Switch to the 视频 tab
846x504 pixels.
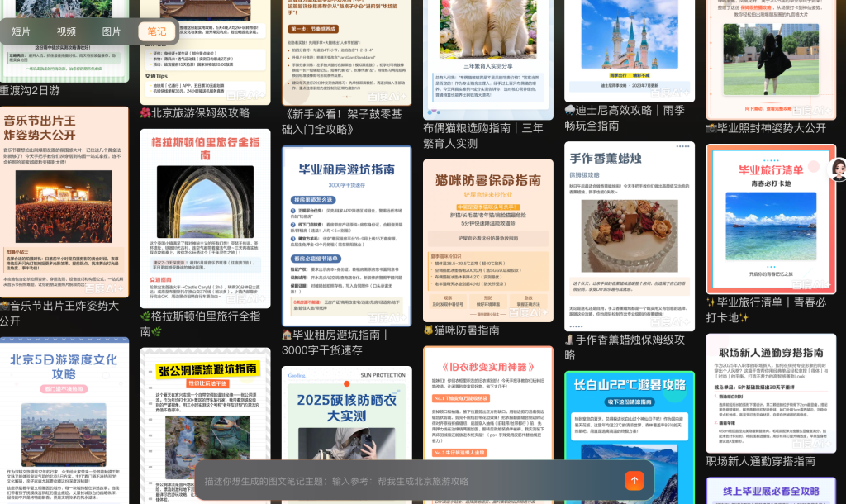click(x=66, y=31)
